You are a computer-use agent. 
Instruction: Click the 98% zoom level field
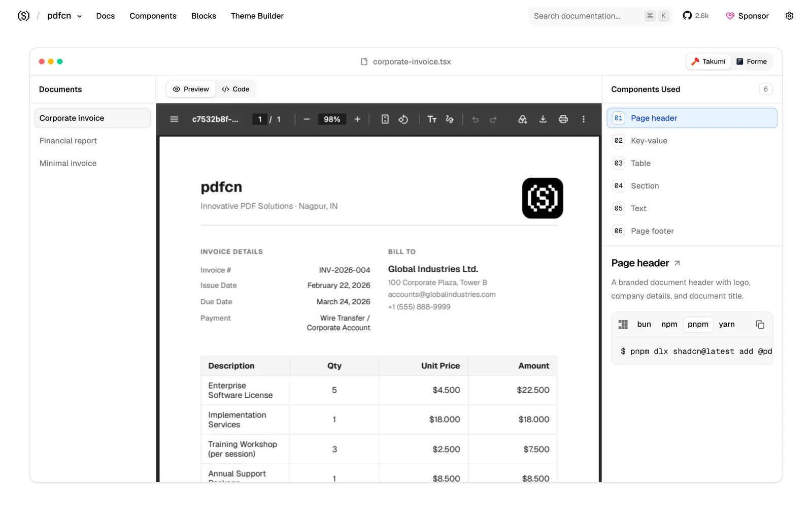point(332,119)
